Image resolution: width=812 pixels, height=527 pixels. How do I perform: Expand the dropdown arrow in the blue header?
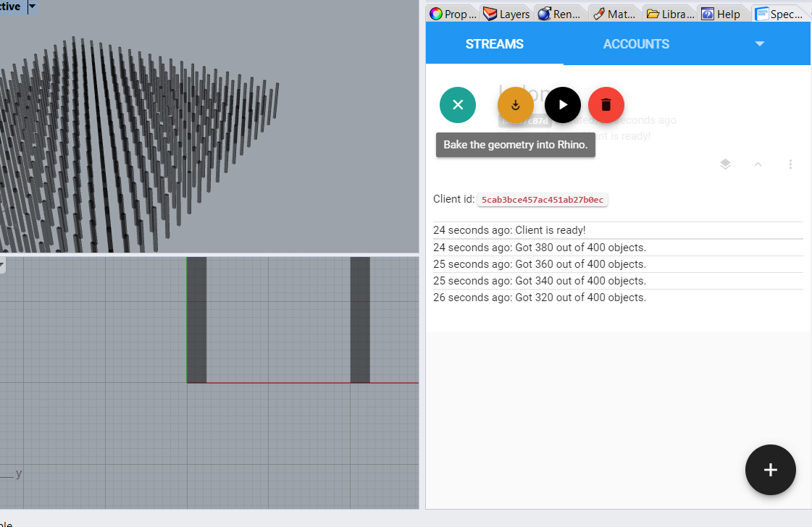[760, 44]
